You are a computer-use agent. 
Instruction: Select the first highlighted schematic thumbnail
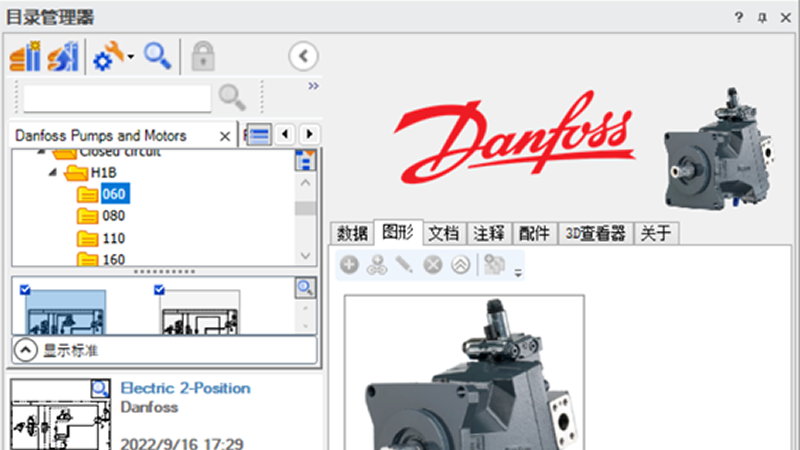pos(66,313)
